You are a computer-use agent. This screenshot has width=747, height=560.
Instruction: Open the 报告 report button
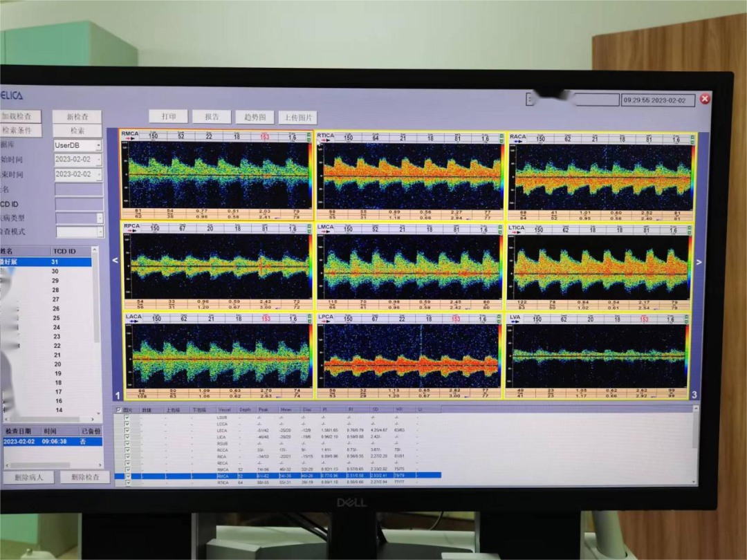coord(212,117)
